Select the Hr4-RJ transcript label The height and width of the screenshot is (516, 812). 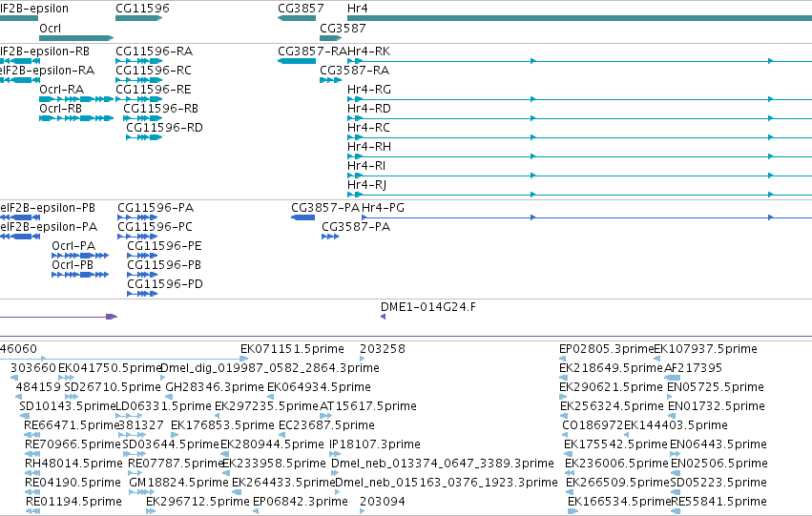point(367,185)
